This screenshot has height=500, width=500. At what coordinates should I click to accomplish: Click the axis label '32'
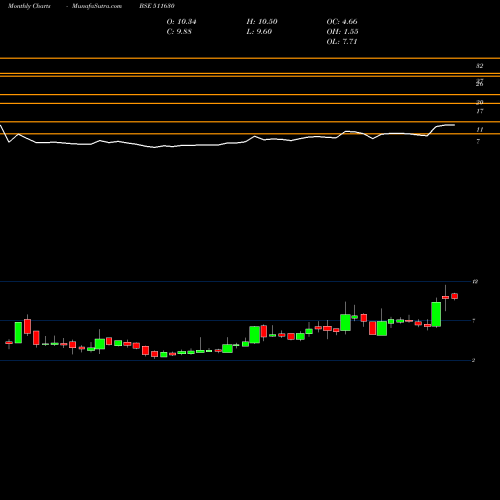(x=479, y=66)
